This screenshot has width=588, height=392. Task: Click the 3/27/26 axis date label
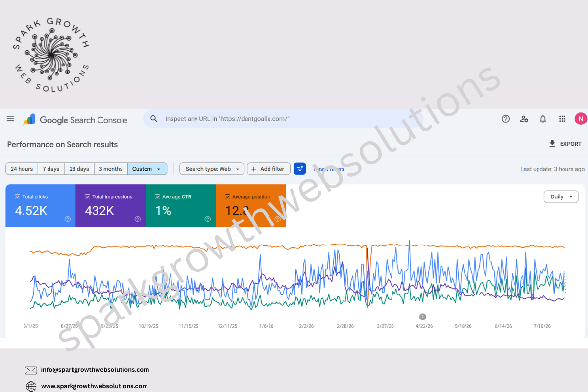click(x=385, y=326)
